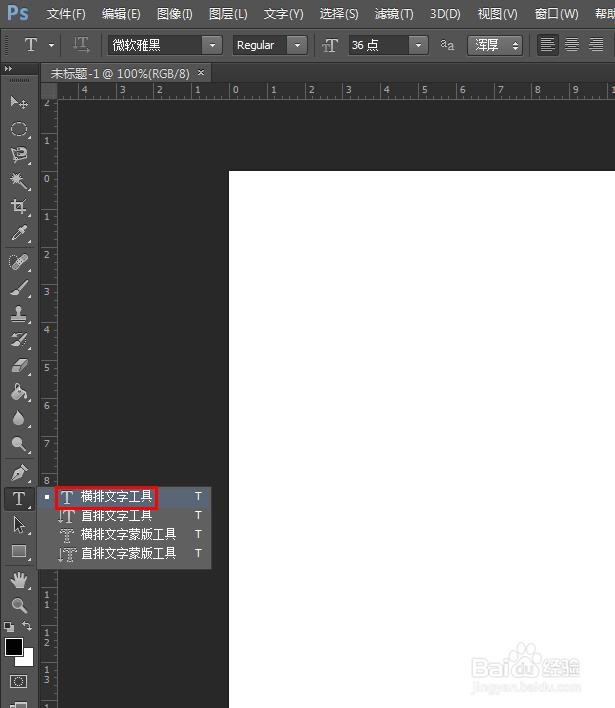The height and width of the screenshot is (708, 615).
Task: Select the Spot Healing Brush tool
Action: pos(19,262)
